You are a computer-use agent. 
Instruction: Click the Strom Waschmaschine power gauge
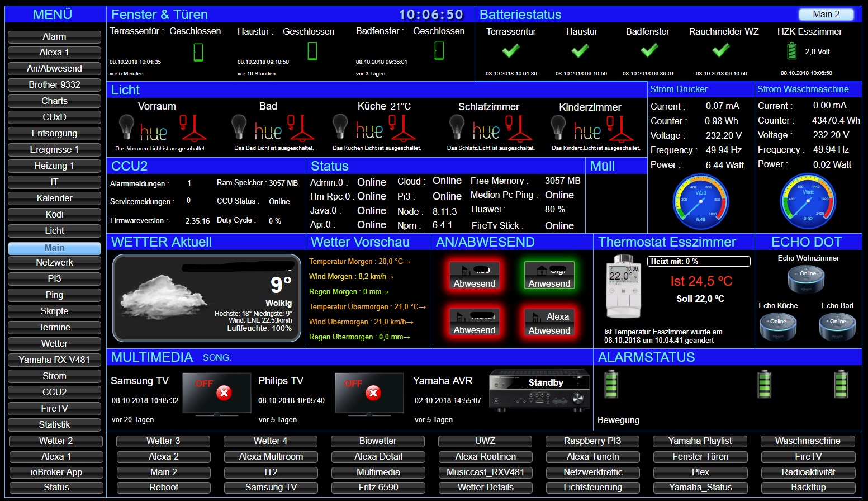pyautogui.click(x=808, y=201)
